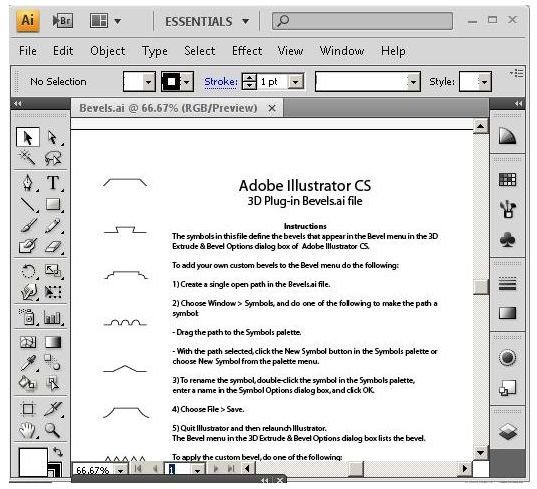This screenshot has width=537, height=489.
Task: Select the Line Segment tool
Action: (28, 204)
